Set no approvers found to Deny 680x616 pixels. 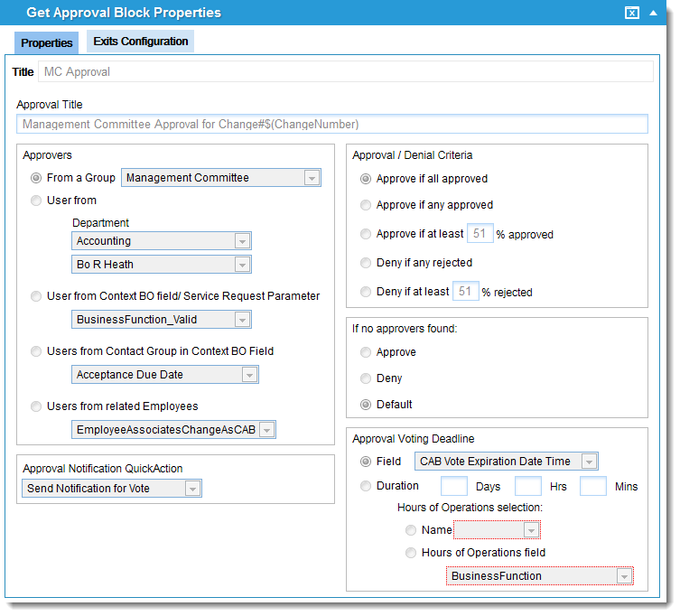(x=366, y=378)
